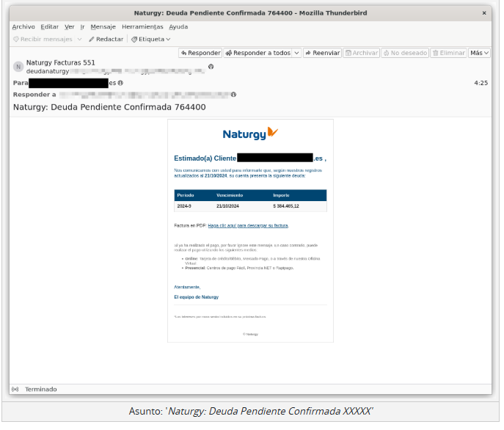Click the subject line Deuda Pendiente Confirmada 764400
This screenshot has height=430, width=504.
click(x=110, y=108)
